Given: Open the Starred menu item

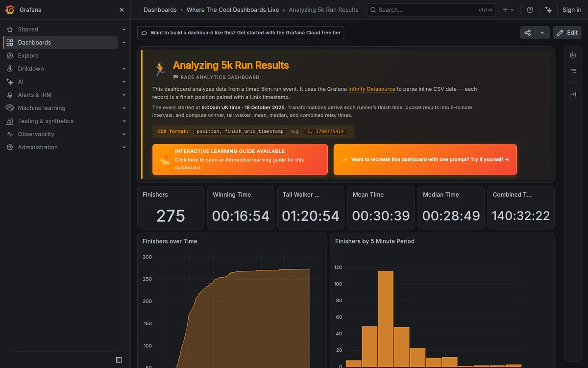Looking at the screenshot, I should pyautogui.click(x=28, y=29).
